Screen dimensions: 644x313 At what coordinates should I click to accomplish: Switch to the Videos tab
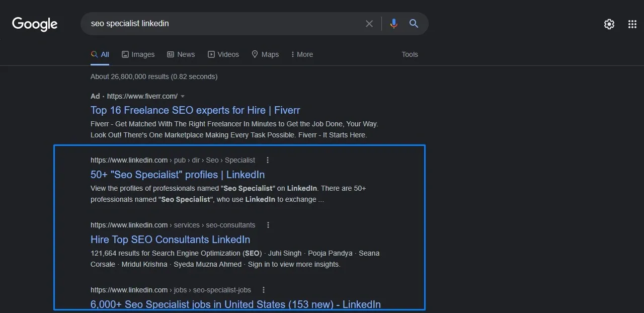pos(223,54)
